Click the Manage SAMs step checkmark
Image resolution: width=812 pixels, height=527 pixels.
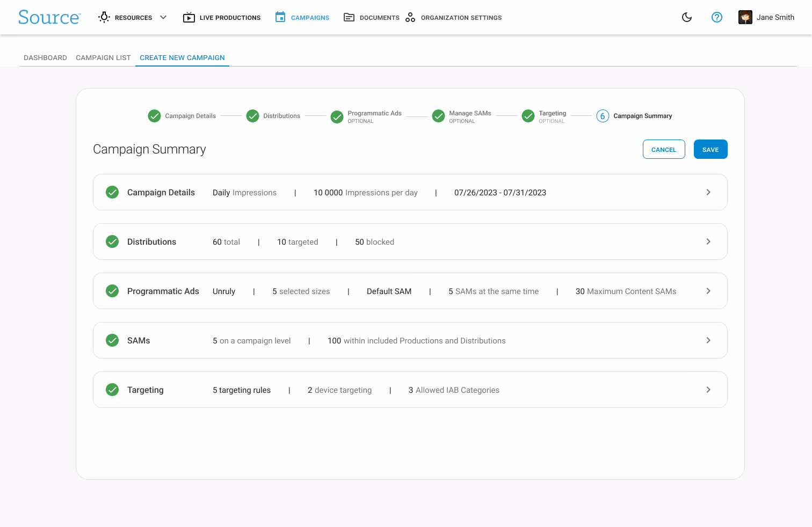438,116
